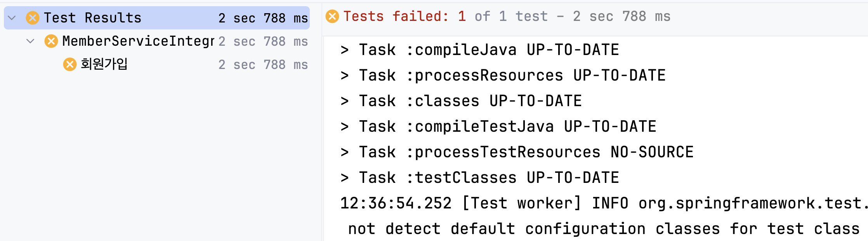Click the ':classes UP-TO-DATE' console line
This screenshot has width=868, height=241.
point(461,101)
